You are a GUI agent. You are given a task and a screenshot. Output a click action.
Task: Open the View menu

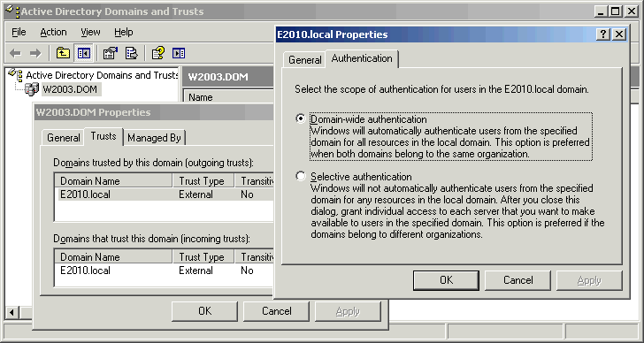[90, 32]
